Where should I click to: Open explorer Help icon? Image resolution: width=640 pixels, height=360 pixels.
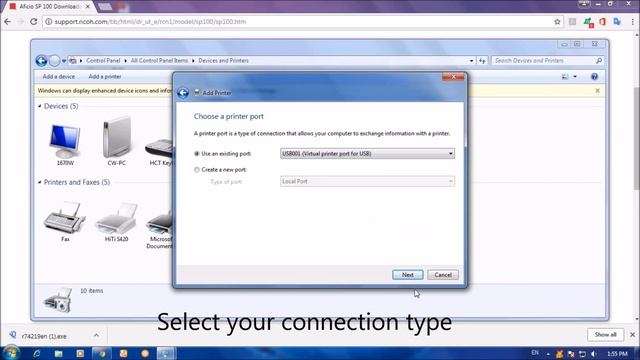594,77
